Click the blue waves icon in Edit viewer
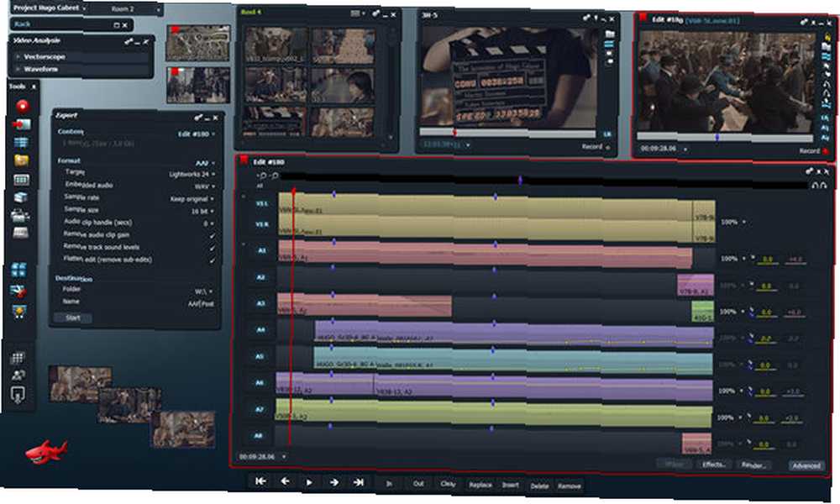 pos(826,56)
